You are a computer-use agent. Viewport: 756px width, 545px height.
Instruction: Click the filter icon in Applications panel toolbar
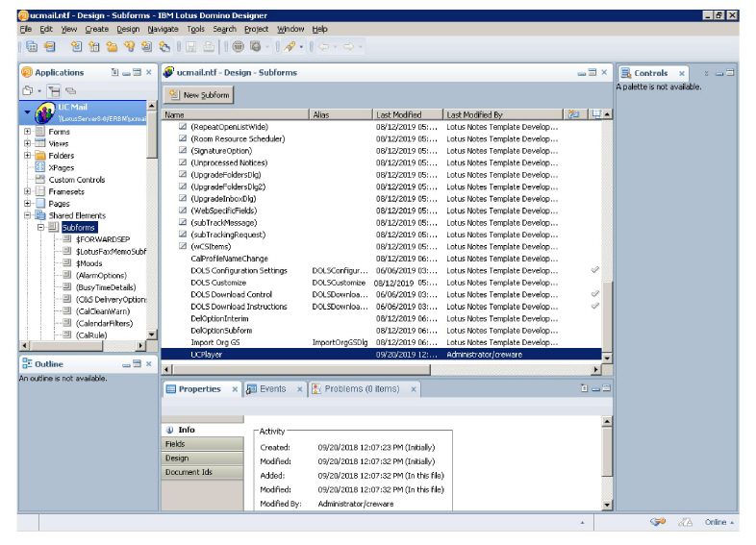54,90
